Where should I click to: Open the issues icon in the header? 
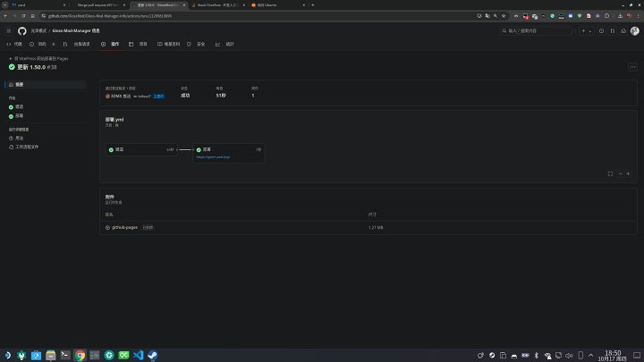click(x=600, y=30)
